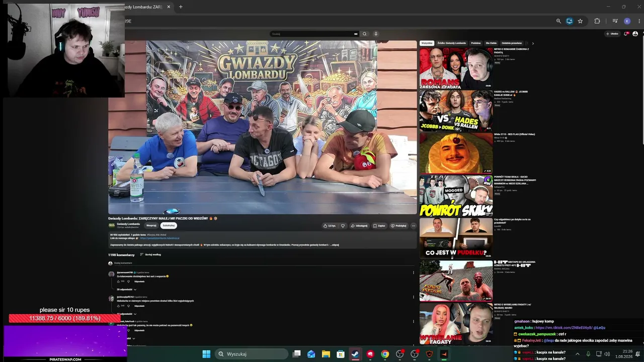The height and width of the screenshot is (362, 644).
Task: Like the video with 2,5 tys. thumbs up
Action: click(330, 226)
